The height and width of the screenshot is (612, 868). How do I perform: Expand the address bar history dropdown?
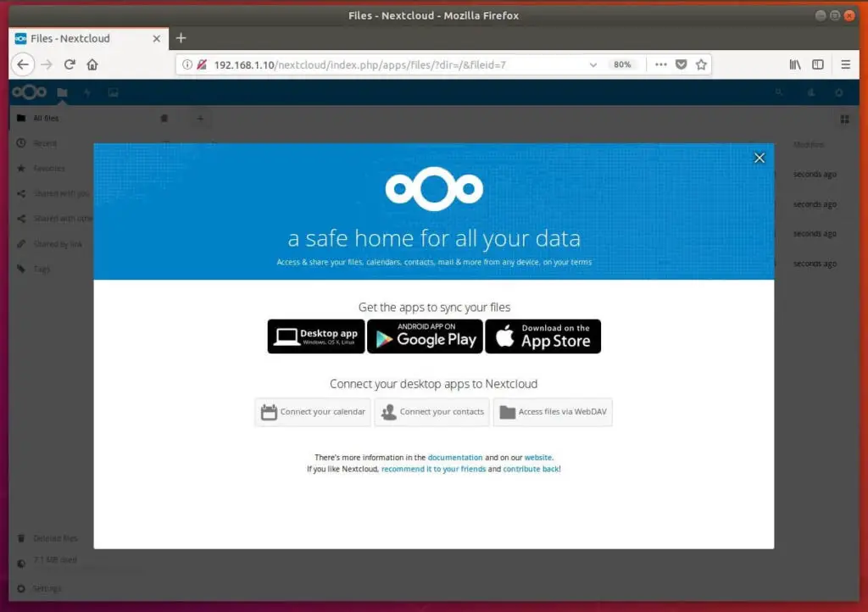593,64
